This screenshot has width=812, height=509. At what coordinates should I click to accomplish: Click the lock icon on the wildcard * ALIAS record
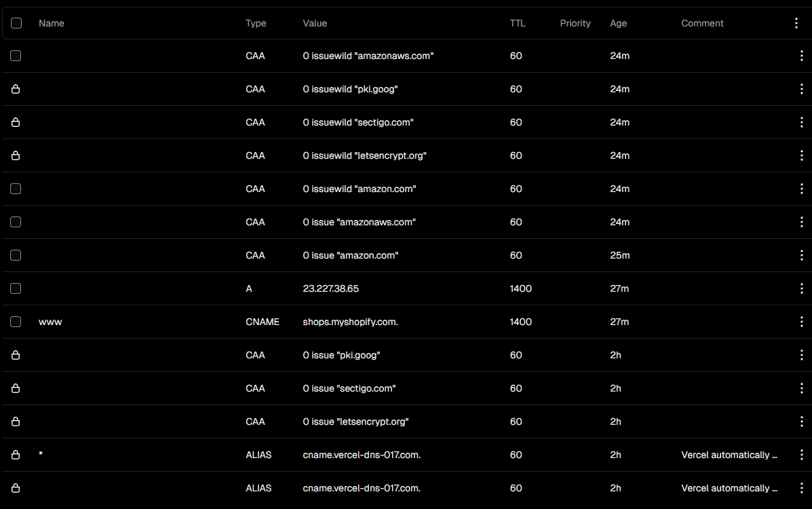16,455
